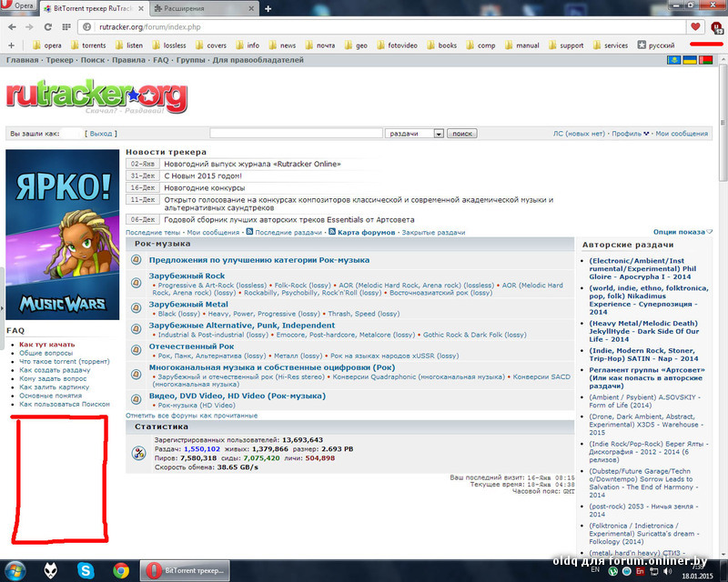This screenshot has height=582, width=728.
Task: Click forum icon beside Зарубежный Metal
Action: coord(136,307)
